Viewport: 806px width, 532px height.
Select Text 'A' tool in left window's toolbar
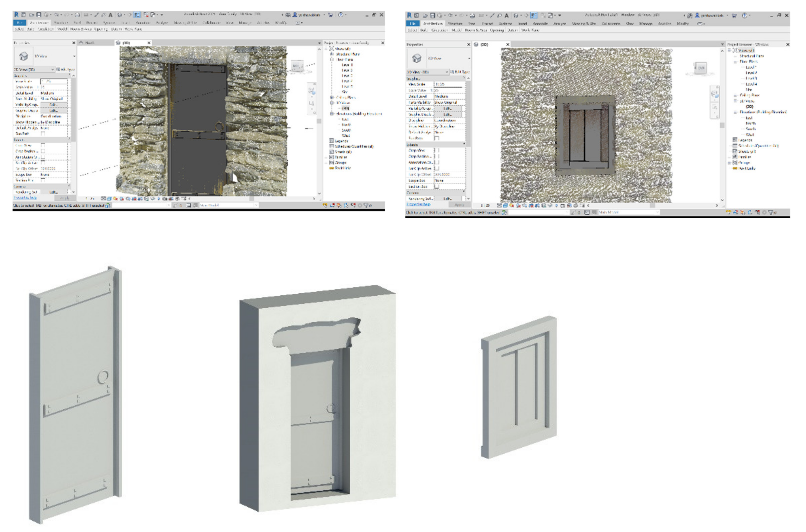coord(110,15)
